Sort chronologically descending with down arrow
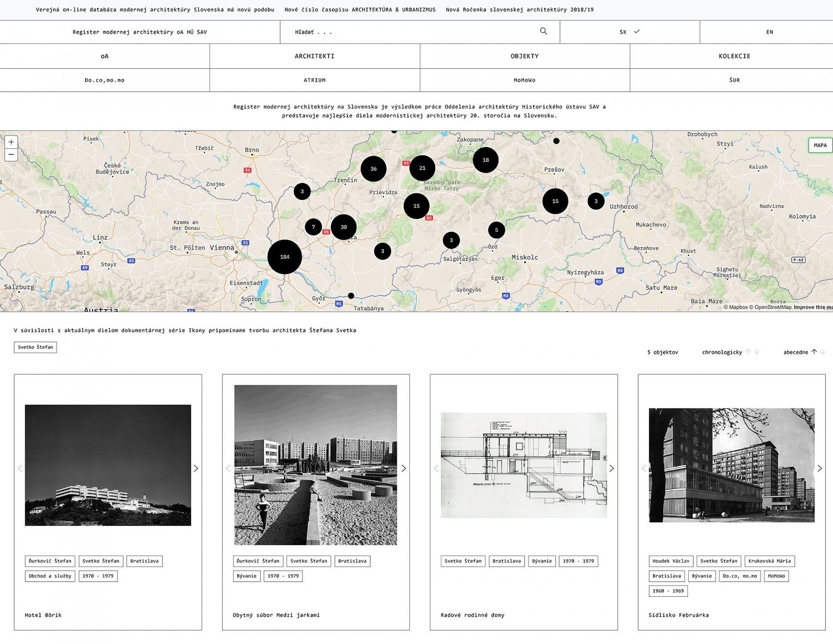The height and width of the screenshot is (644, 833). coord(757,352)
